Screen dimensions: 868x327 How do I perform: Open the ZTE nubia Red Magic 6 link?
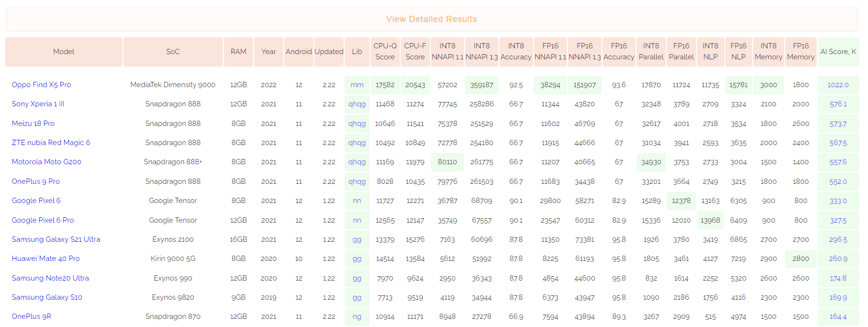pyautogui.click(x=51, y=143)
